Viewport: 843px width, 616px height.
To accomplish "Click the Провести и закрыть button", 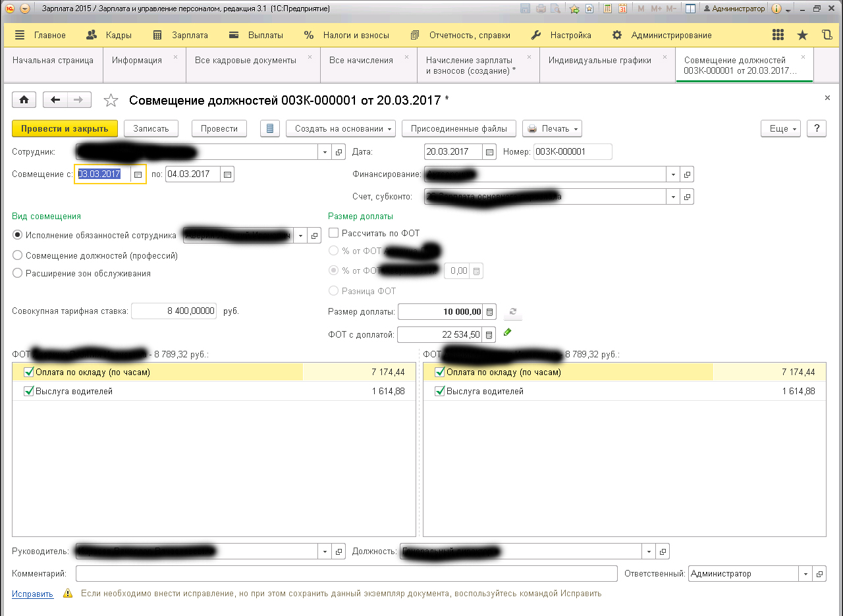I will coord(65,128).
